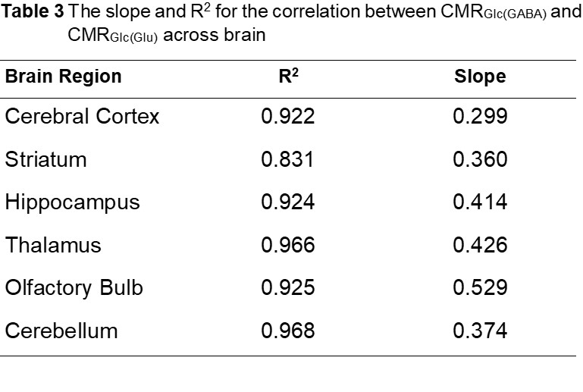
Task: Click the Striatum R² value 0.831
Action: pyautogui.click(x=287, y=159)
